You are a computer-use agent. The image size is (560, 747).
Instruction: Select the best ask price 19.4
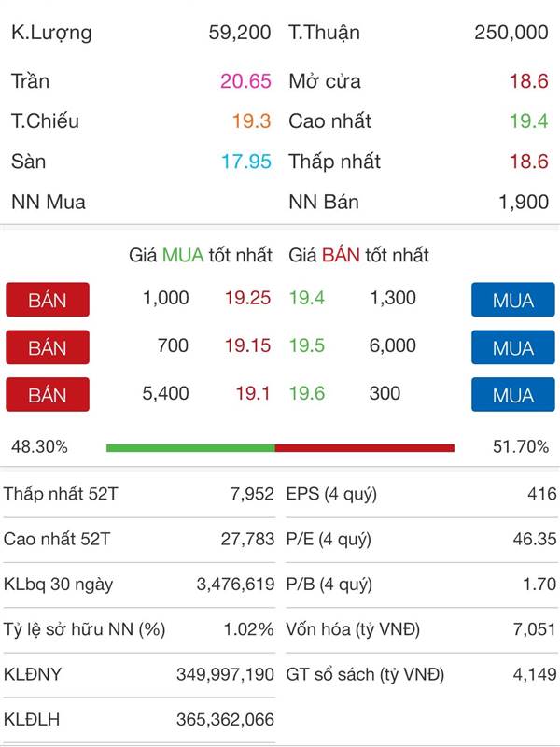coord(307,298)
